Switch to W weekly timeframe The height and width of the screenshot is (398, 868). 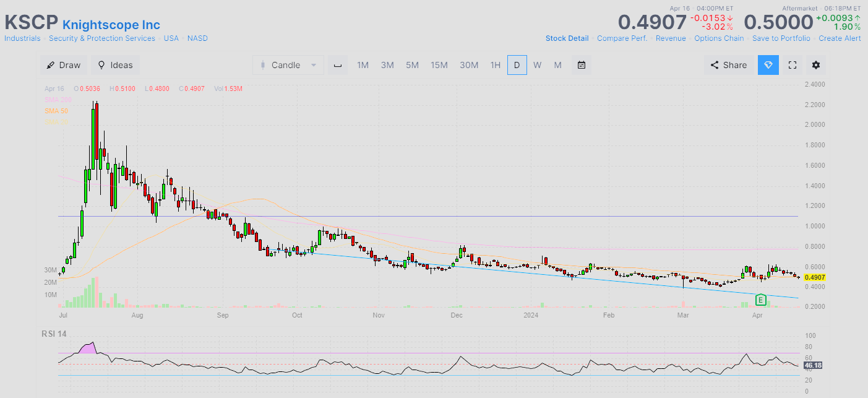[537, 65]
